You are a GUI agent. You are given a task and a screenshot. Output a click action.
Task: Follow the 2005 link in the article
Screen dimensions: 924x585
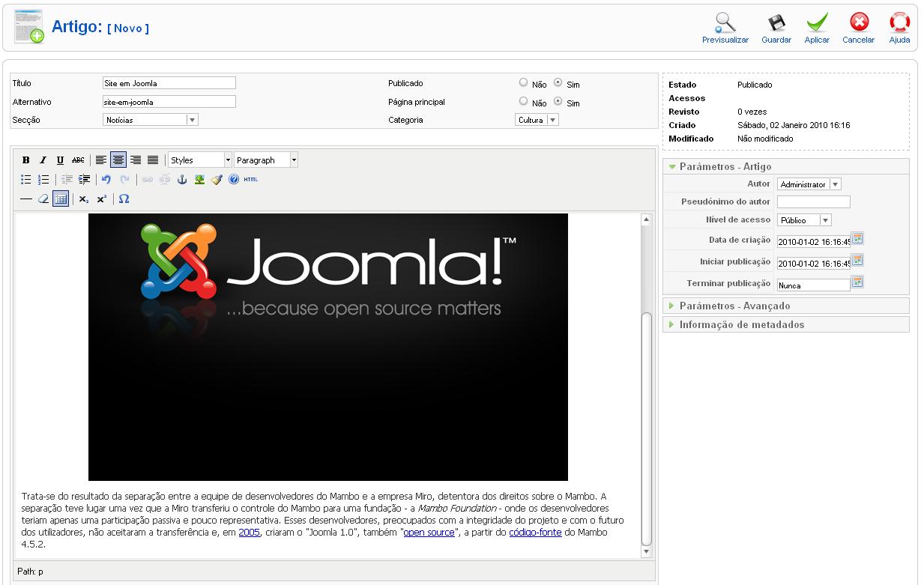(x=250, y=533)
